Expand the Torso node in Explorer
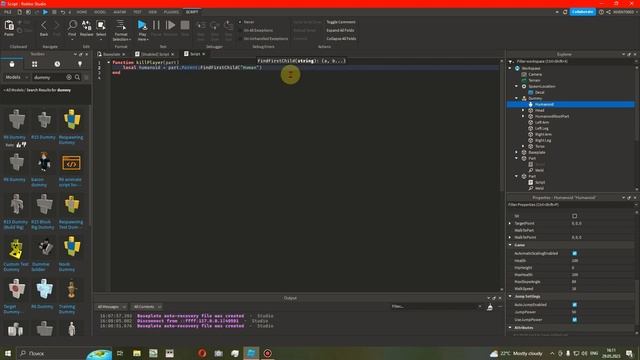 click(523, 146)
